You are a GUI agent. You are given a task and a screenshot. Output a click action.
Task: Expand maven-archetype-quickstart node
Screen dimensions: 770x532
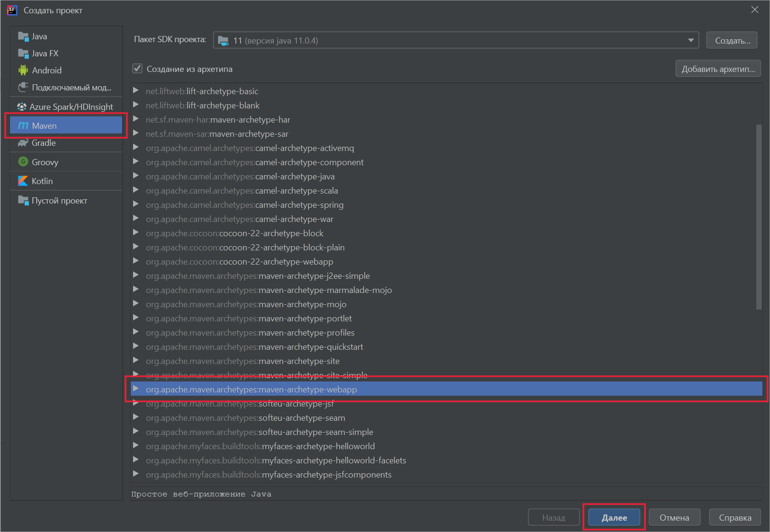coord(136,346)
